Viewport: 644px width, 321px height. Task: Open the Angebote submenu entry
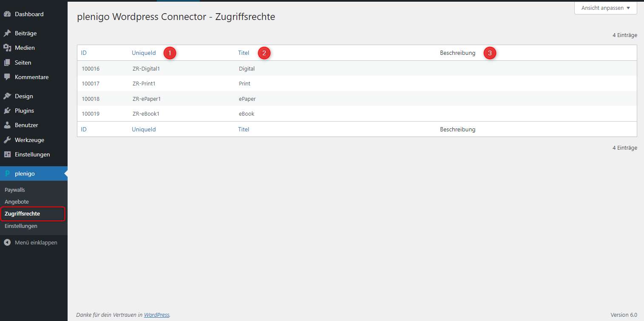(17, 202)
